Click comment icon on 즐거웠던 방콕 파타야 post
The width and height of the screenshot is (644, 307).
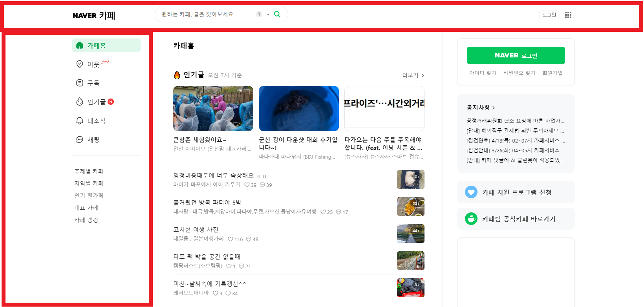[338, 212]
